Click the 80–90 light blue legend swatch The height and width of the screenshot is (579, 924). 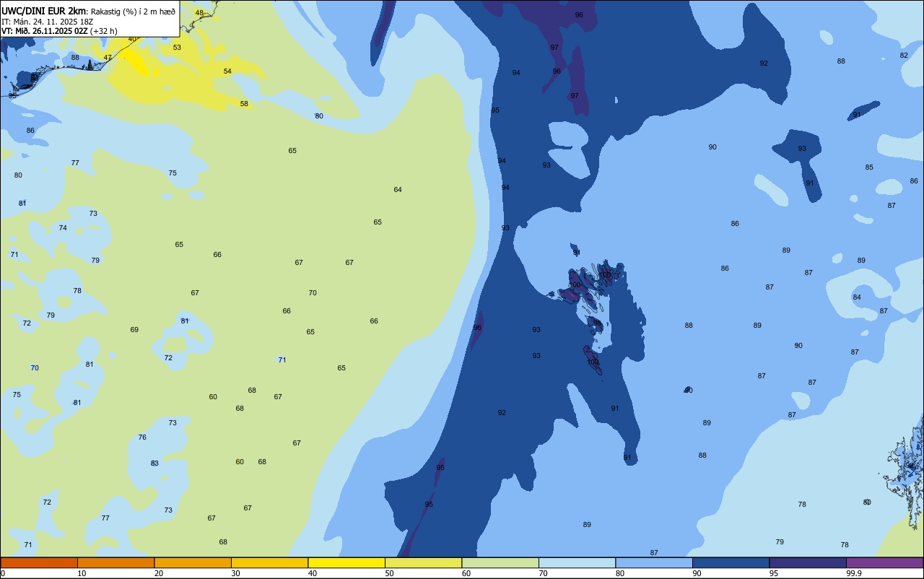654,562
